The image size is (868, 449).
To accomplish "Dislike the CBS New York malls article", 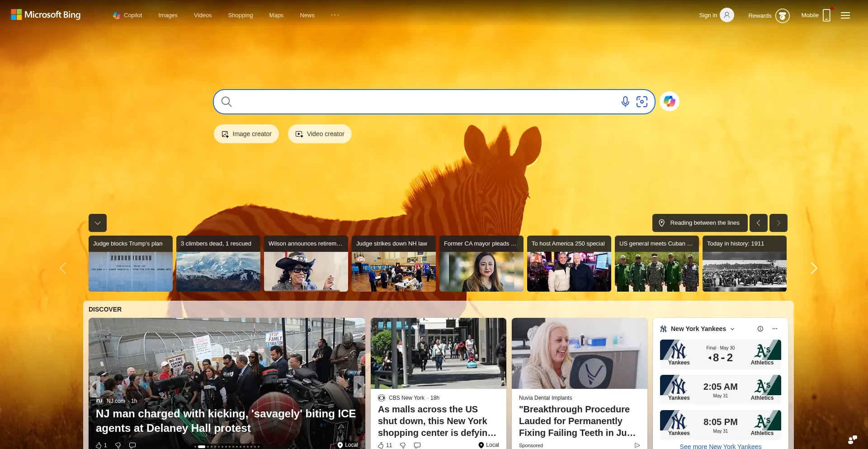I will pyautogui.click(x=403, y=445).
